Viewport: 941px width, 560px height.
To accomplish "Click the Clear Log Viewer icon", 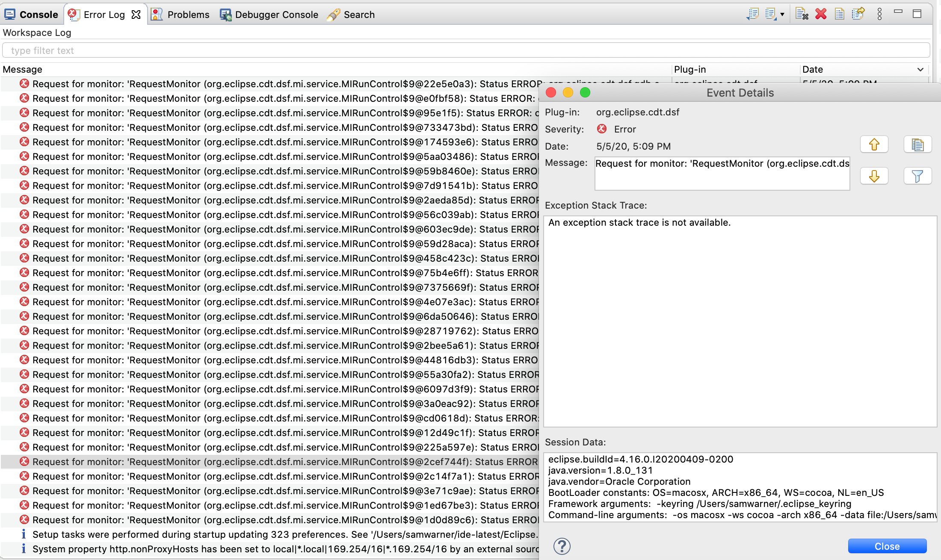I will pos(802,14).
